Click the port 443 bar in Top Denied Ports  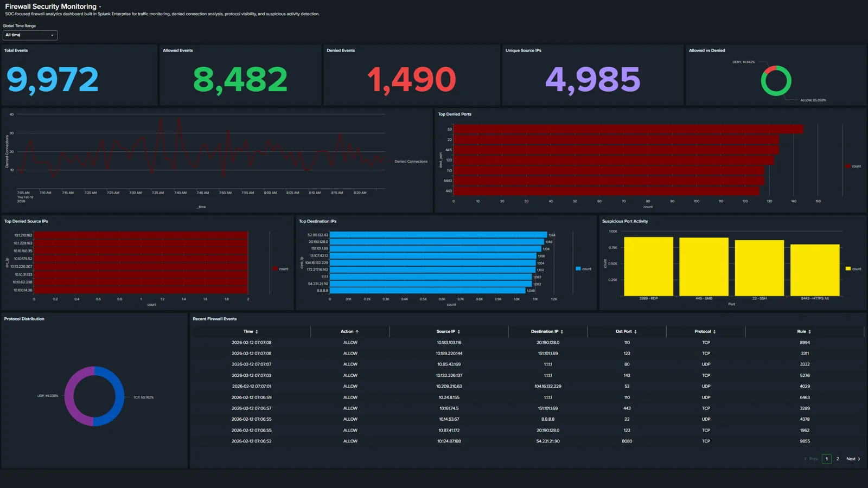click(606, 191)
